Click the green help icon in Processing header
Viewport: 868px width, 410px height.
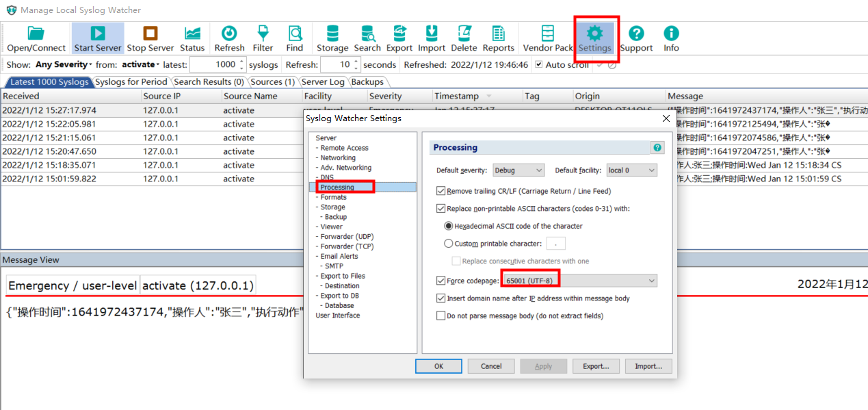(x=657, y=148)
